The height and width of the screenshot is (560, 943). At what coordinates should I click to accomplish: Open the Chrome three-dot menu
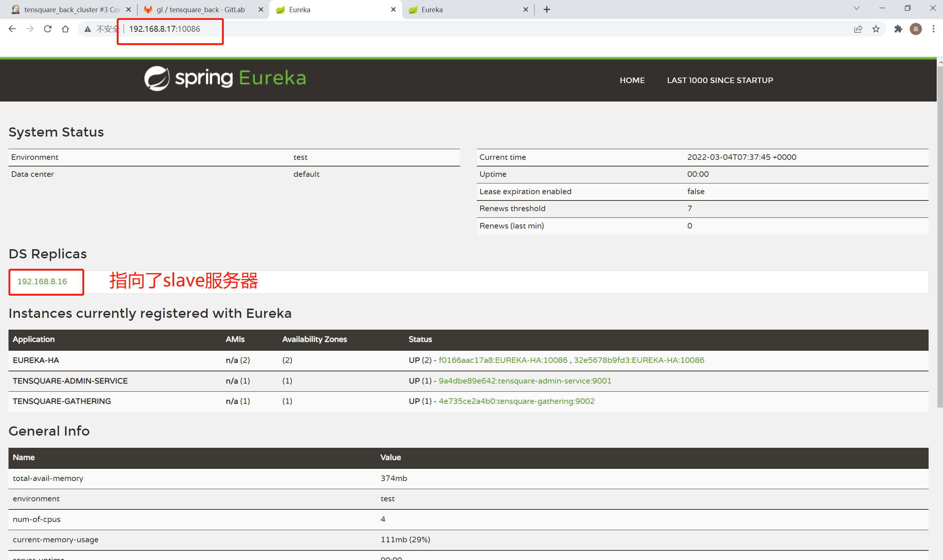click(x=933, y=29)
